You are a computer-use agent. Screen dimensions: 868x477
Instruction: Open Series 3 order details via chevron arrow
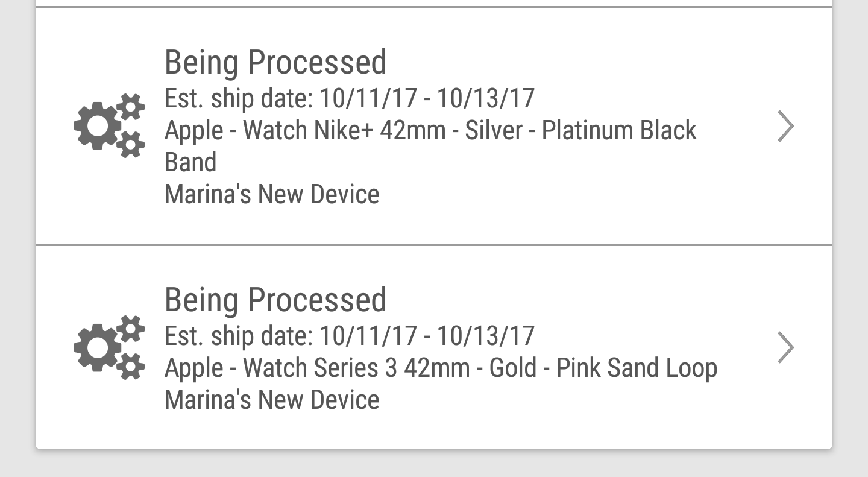pos(786,347)
